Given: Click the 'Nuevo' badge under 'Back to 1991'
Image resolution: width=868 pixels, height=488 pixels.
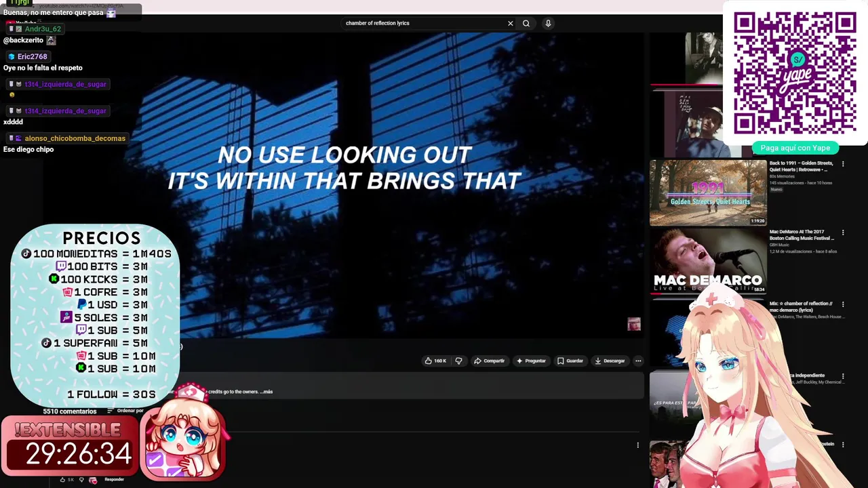Looking at the screenshot, I should click(776, 189).
